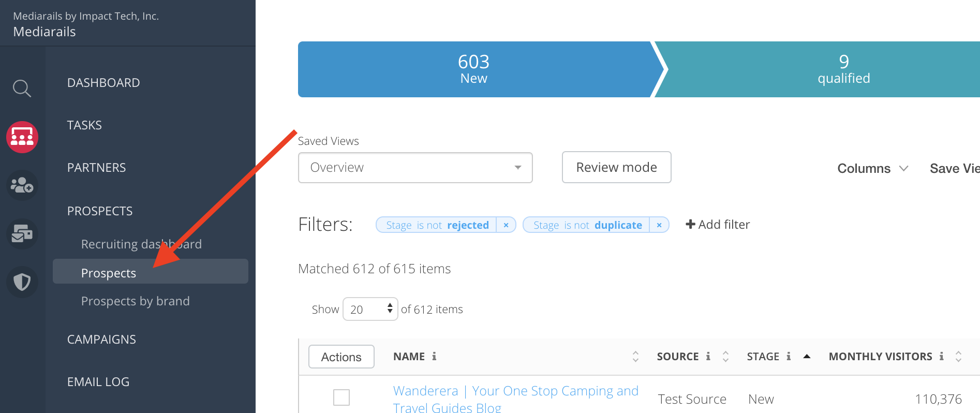This screenshot has width=980, height=413.
Task: Click the Add filter link
Action: coord(717,225)
